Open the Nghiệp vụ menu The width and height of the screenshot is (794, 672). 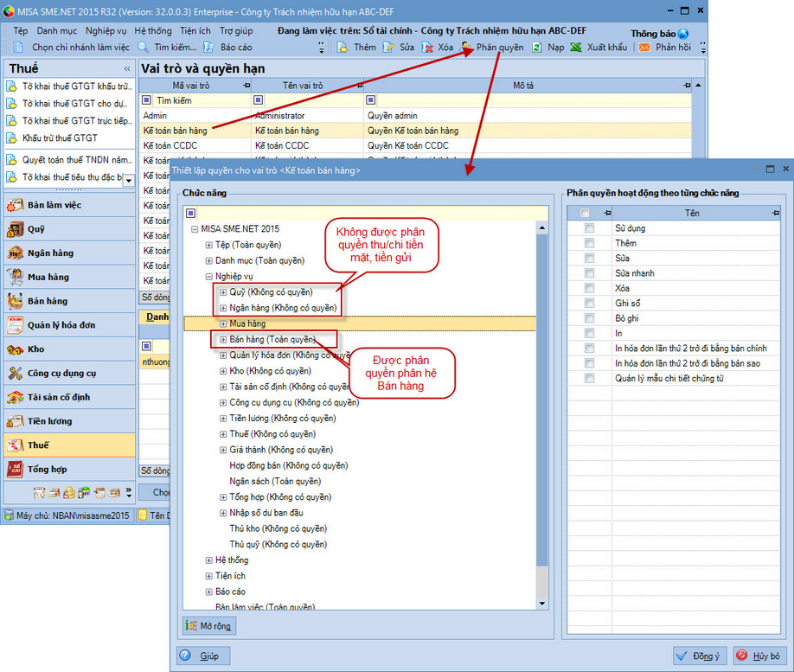click(x=106, y=31)
